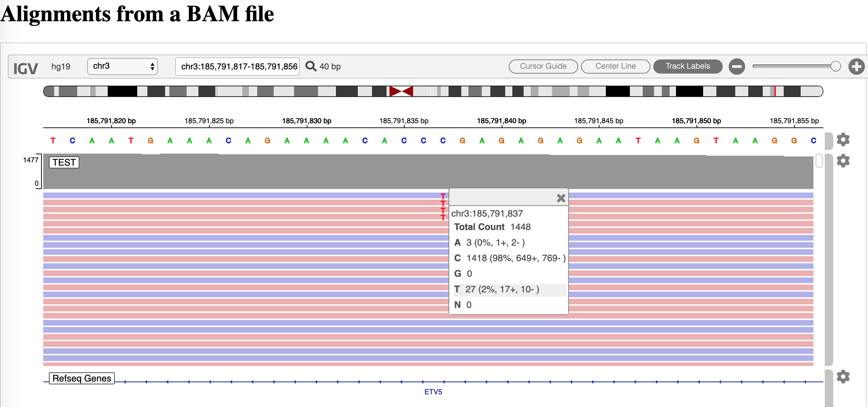Click the chromosome selector up arrow
868x407 pixels.
point(152,64)
